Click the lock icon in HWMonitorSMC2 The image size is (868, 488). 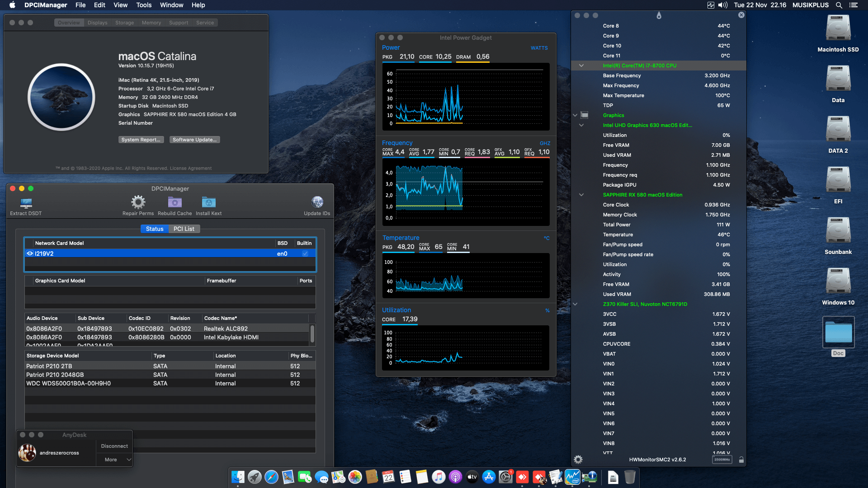[741, 460]
